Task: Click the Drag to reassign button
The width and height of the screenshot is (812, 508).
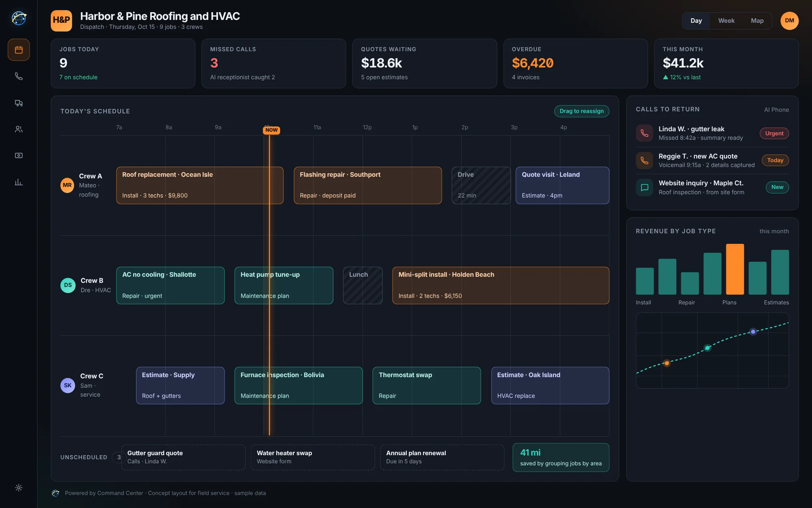Action: (x=581, y=111)
